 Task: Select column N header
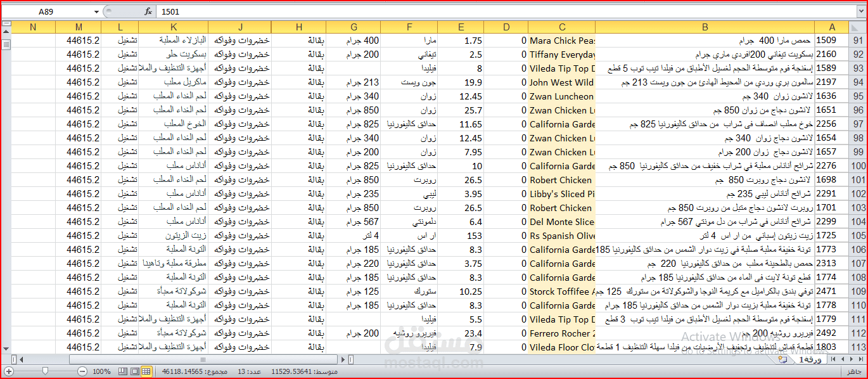33,27
